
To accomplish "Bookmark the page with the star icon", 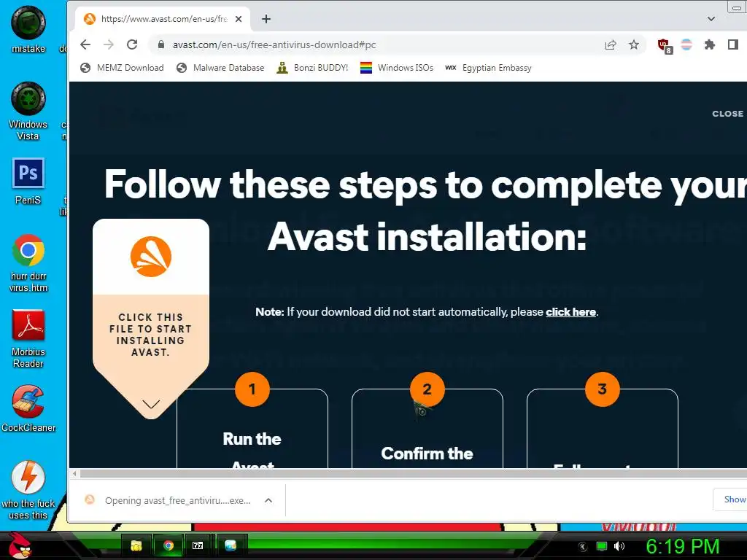I will click(x=634, y=44).
